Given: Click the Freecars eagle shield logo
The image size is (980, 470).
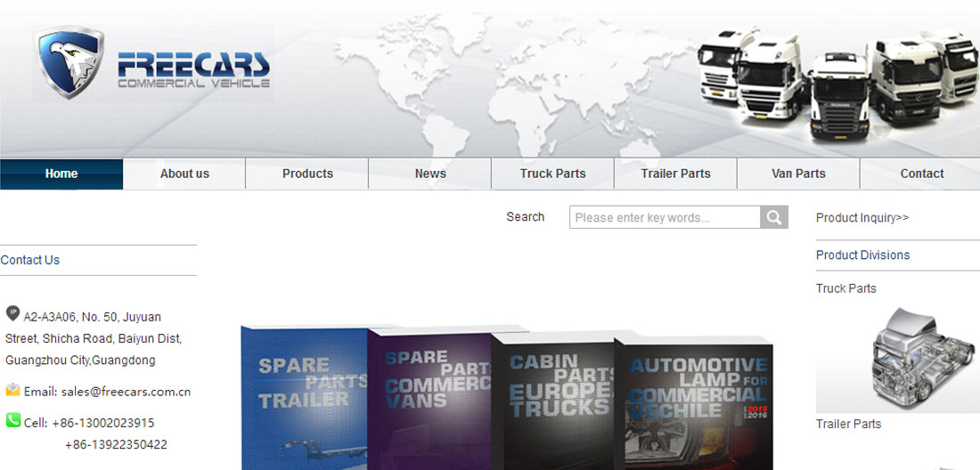Looking at the screenshot, I should pos(70,62).
